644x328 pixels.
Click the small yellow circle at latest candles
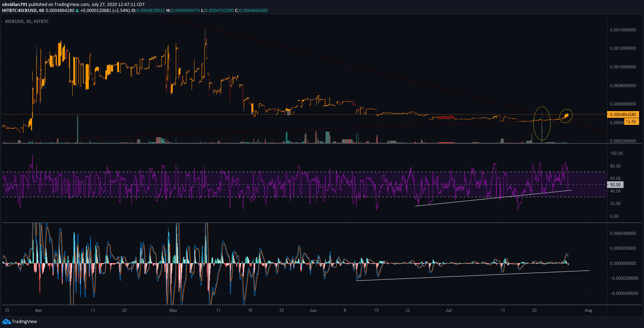566,116
